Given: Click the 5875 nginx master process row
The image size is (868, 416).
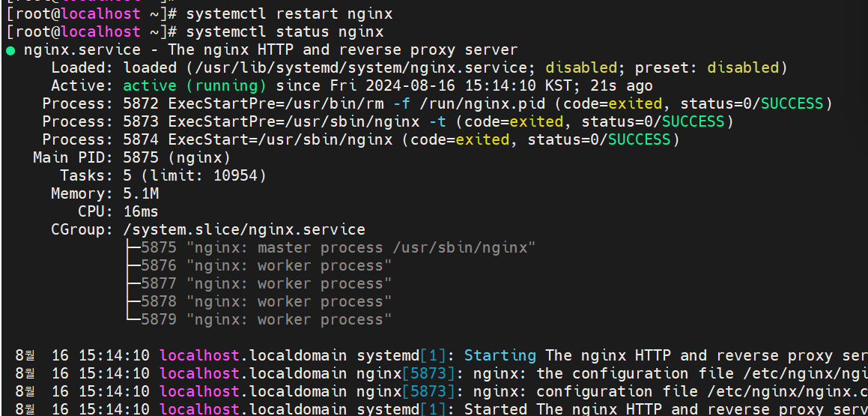Looking at the screenshot, I should 331,247.
